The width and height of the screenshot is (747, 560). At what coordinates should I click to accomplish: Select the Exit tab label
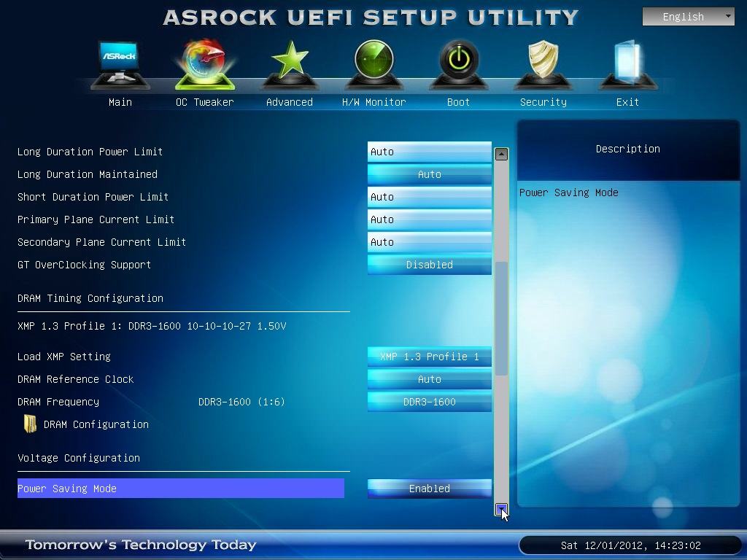627,102
